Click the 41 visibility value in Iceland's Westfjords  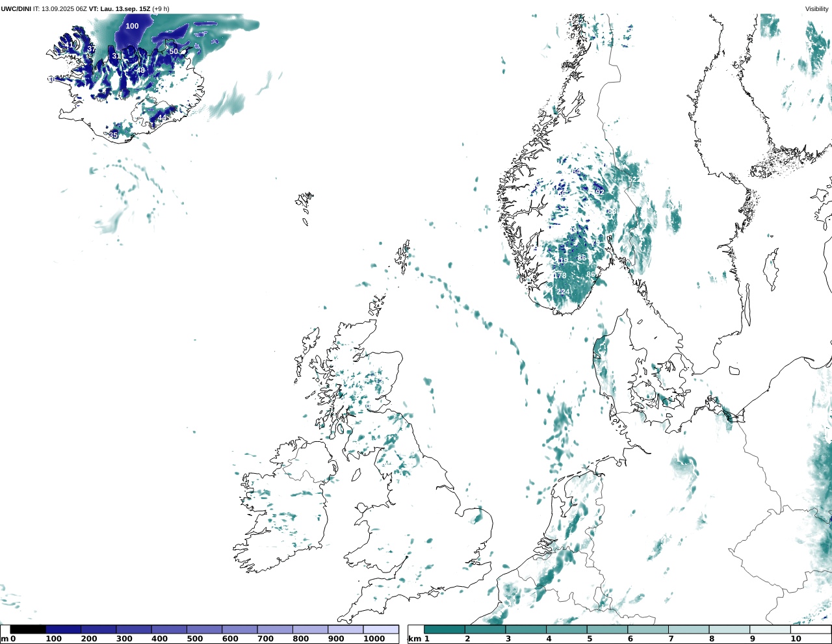[x=69, y=45]
